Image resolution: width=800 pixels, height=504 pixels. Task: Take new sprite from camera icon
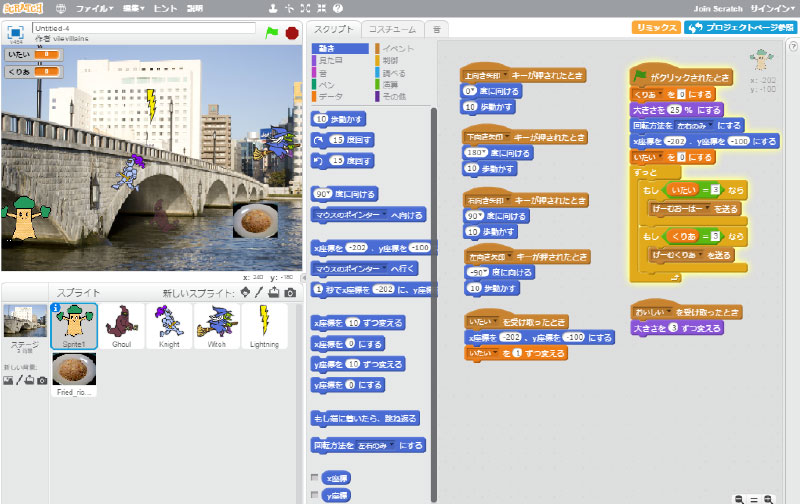tap(290, 292)
